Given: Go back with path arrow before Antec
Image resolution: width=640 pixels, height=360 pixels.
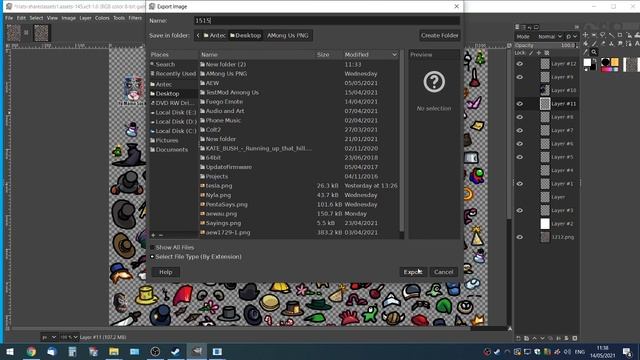Looking at the screenshot, I should pos(198,36).
